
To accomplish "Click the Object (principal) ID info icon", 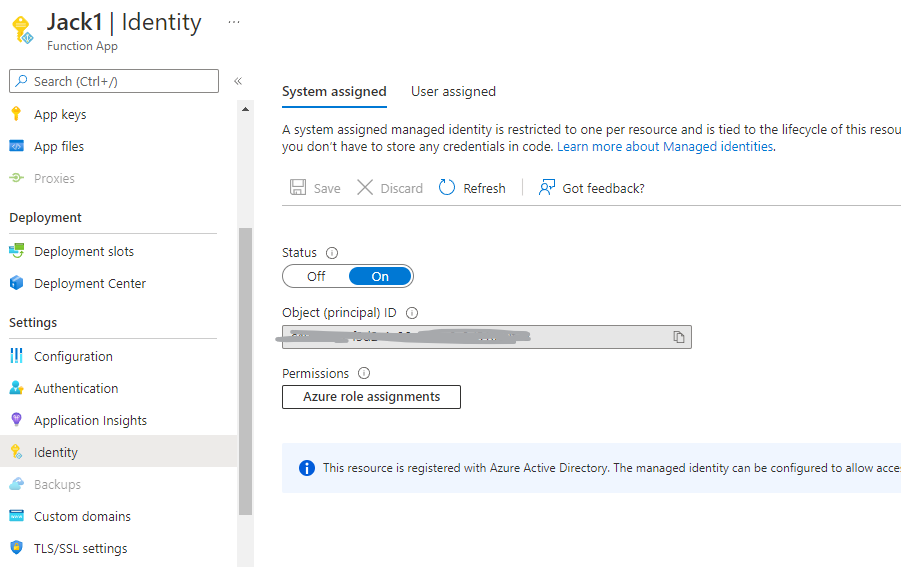I will (x=411, y=313).
